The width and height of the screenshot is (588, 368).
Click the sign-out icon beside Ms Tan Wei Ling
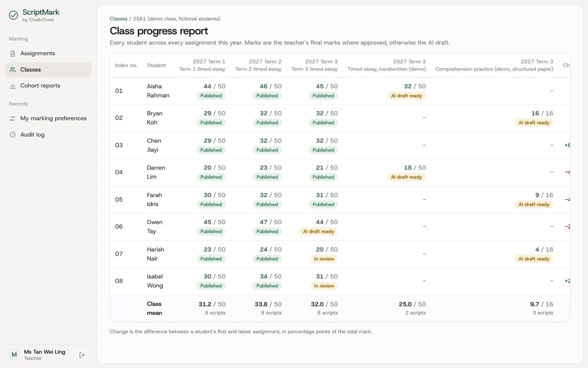click(82, 355)
